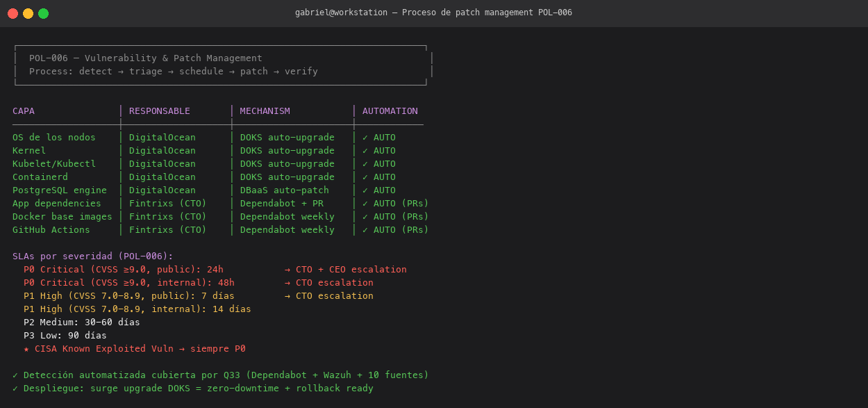
Task: Select the 'Containerd' row label
Action: pos(40,177)
